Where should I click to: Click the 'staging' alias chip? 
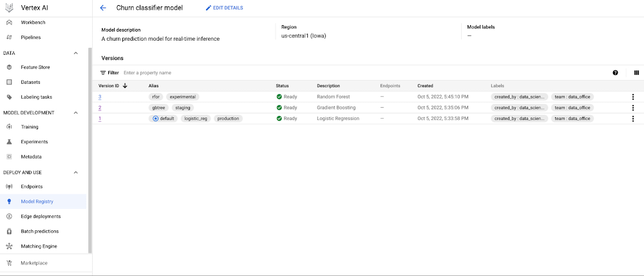click(x=182, y=108)
